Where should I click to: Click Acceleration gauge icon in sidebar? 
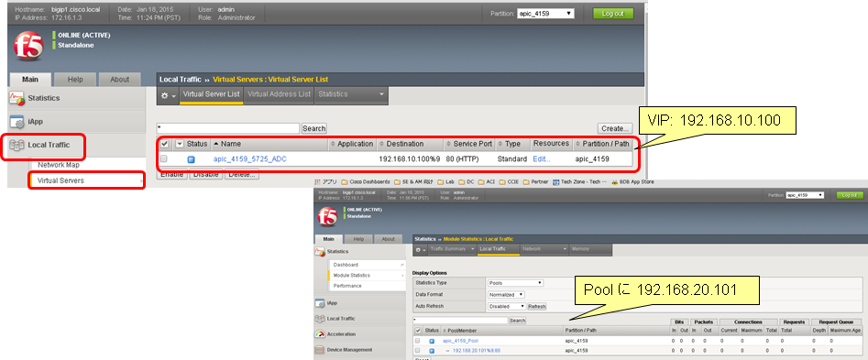coord(319,334)
